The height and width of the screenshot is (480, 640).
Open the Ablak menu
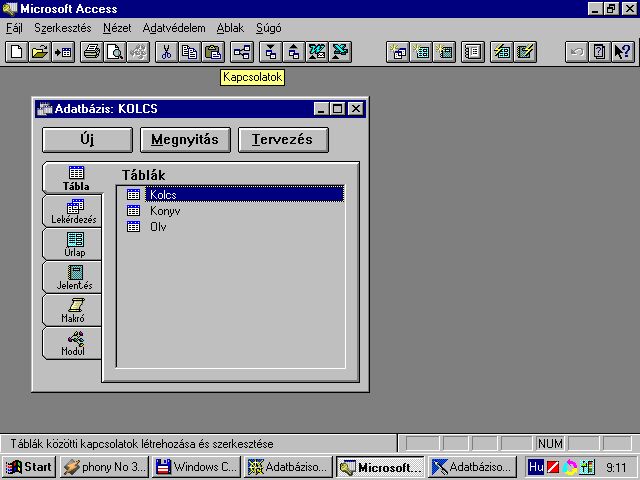click(230, 28)
